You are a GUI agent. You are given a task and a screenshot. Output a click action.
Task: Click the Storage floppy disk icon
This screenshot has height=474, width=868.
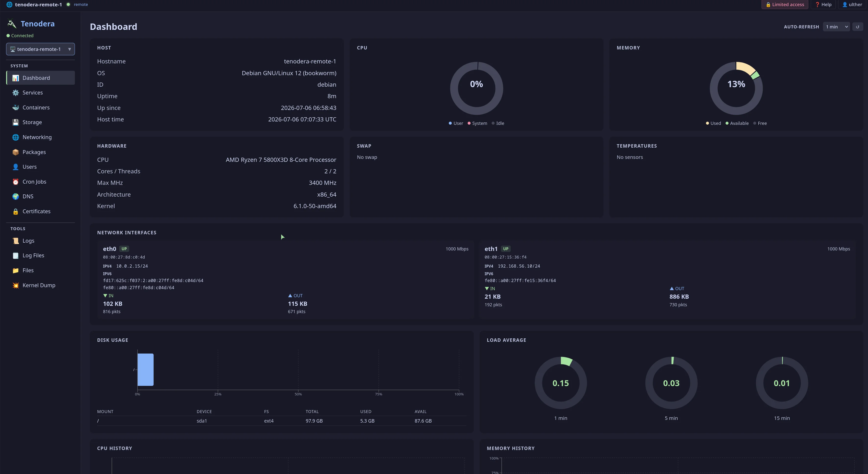point(15,122)
